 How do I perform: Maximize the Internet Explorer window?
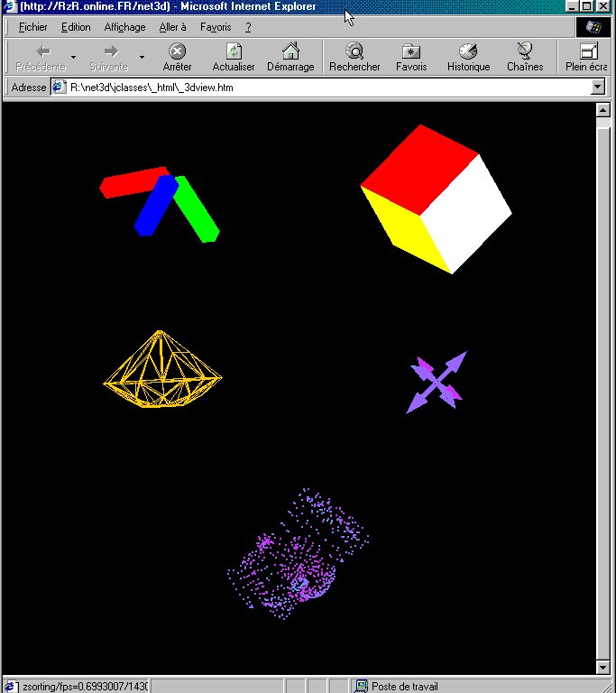tap(587, 6)
